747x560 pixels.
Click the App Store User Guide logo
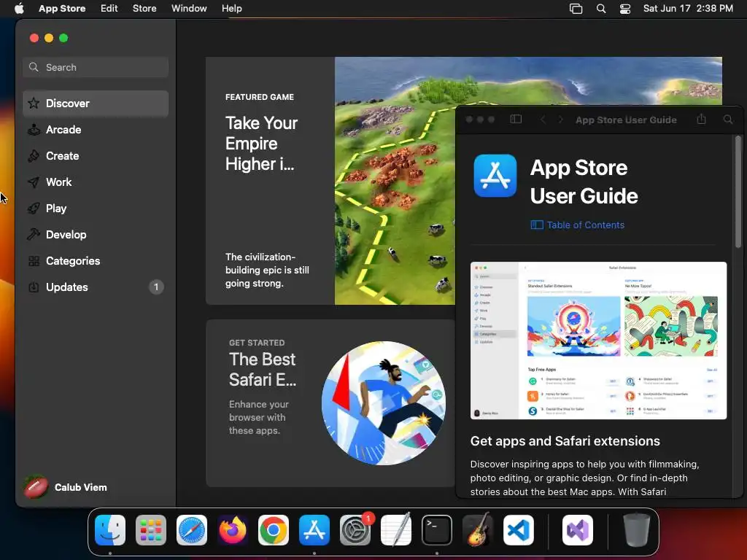pyautogui.click(x=495, y=175)
